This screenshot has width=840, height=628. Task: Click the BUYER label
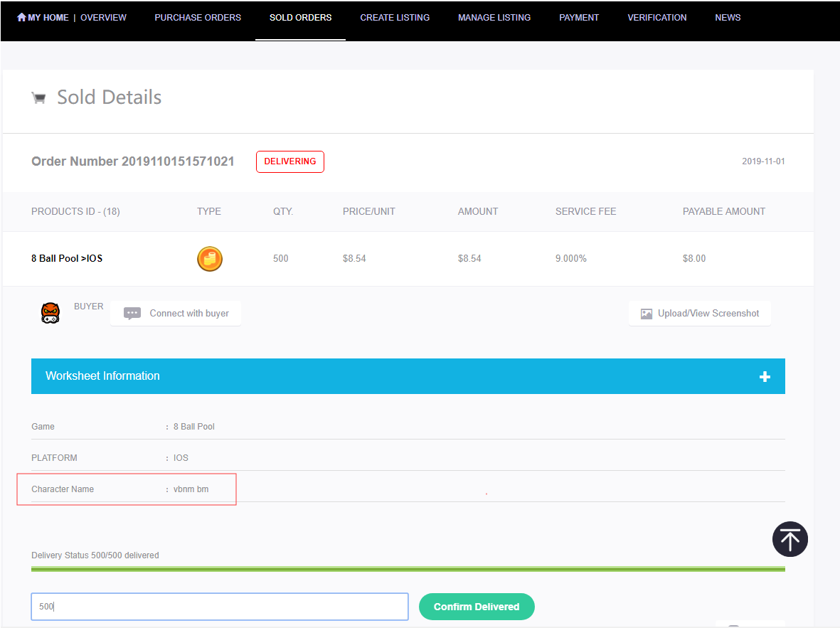click(x=88, y=307)
